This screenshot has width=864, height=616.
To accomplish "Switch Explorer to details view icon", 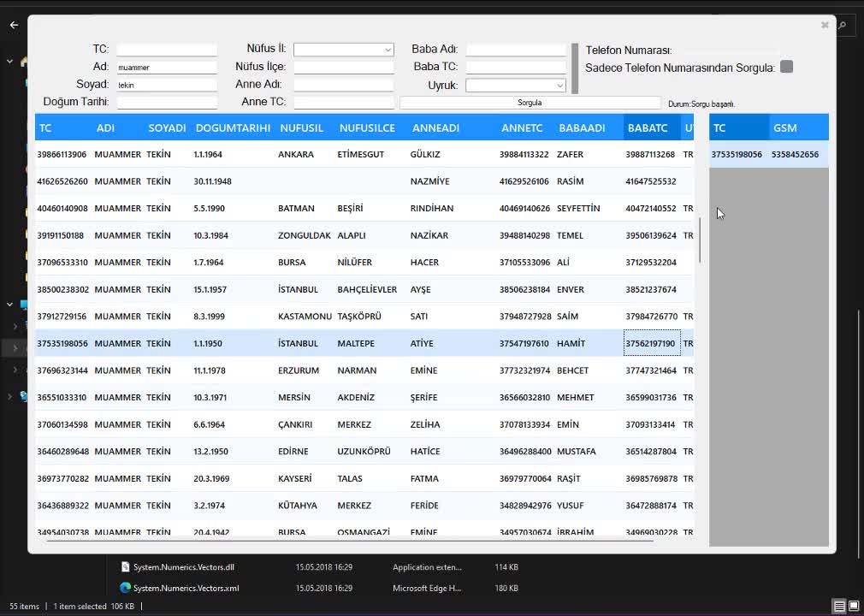I will click(x=839, y=607).
